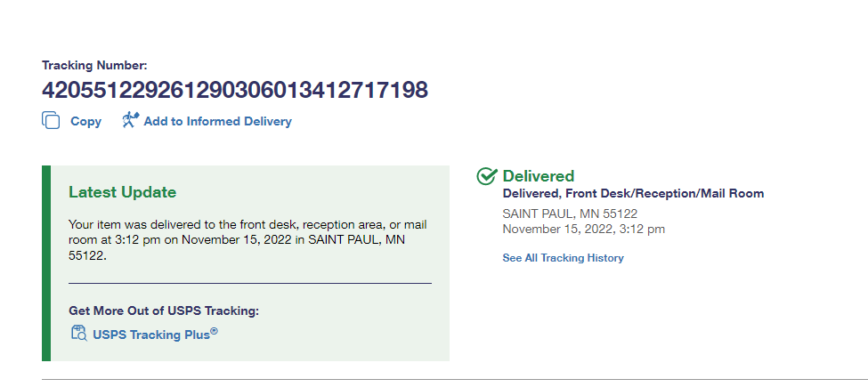The height and width of the screenshot is (387, 868).
Task: Open the USPS Tracking Plus link
Action: (155, 335)
